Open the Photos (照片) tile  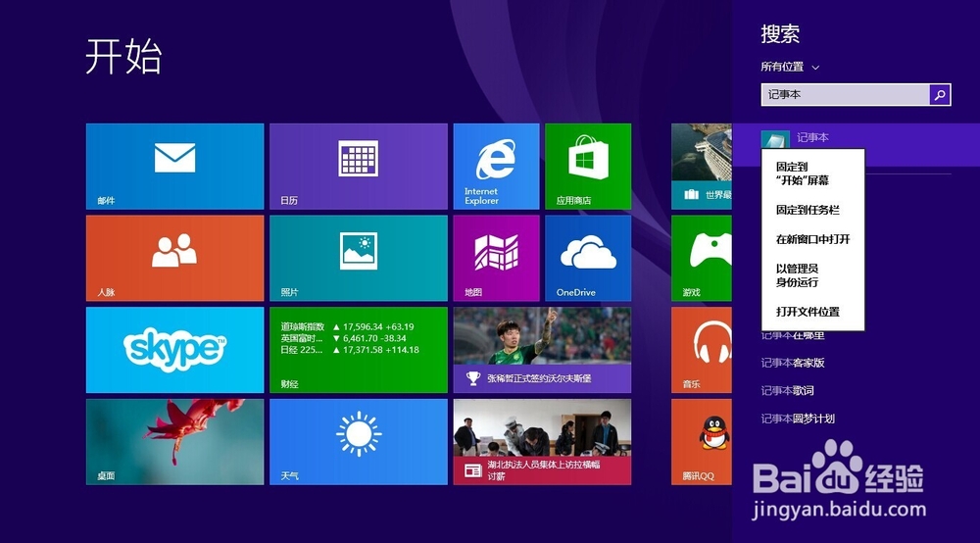tap(358, 258)
